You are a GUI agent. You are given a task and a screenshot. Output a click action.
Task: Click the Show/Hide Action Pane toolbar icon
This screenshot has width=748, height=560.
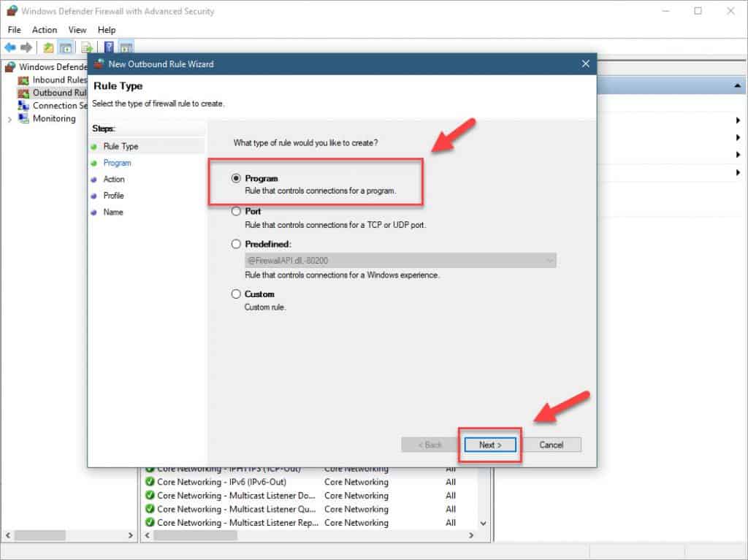(x=125, y=47)
